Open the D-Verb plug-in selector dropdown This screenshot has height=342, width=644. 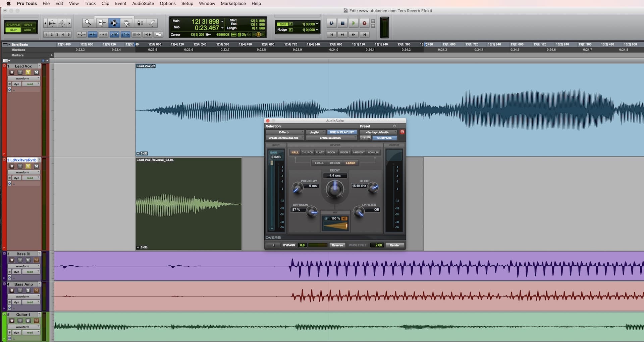284,132
